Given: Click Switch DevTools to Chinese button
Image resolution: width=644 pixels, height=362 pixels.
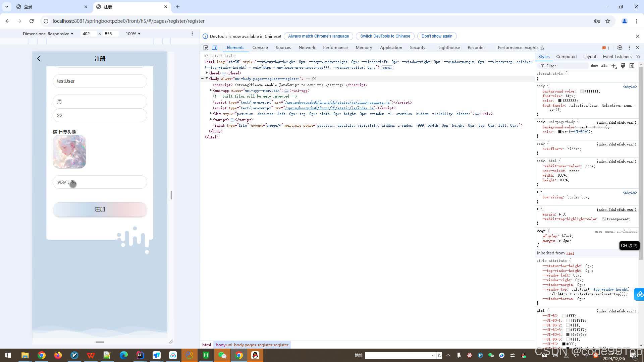Looking at the screenshot, I should (x=385, y=36).
